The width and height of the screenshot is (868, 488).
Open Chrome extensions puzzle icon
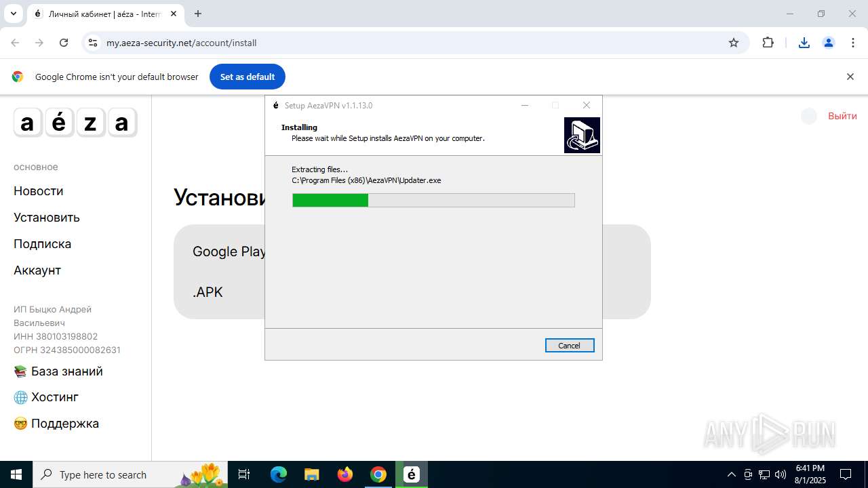(x=768, y=43)
